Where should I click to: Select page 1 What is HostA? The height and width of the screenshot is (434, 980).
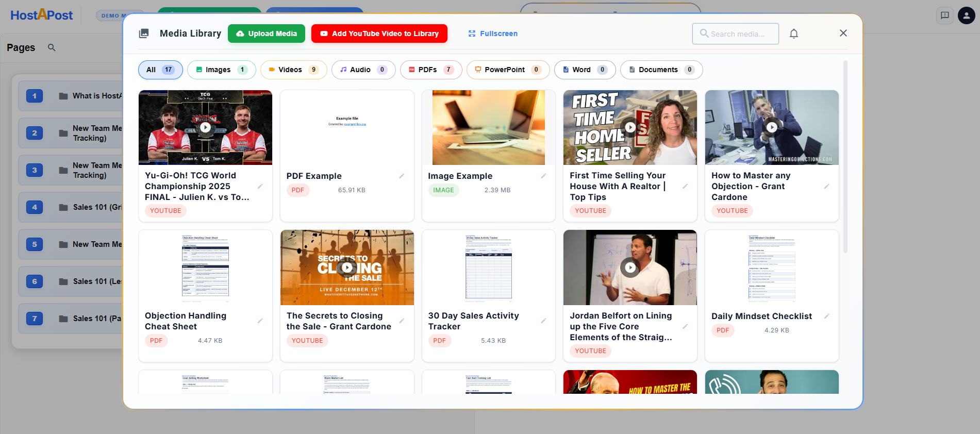(71, 96)
